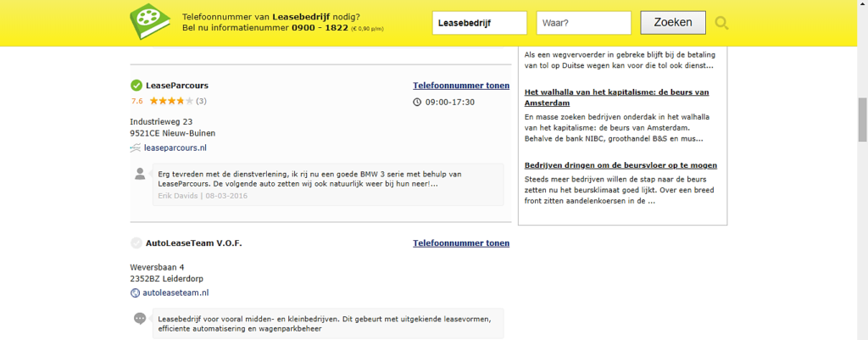The width and height of the screenshot is (868, 340).
Task: Open the autoleaseteam.nl website link
Action: click(175, 293)
